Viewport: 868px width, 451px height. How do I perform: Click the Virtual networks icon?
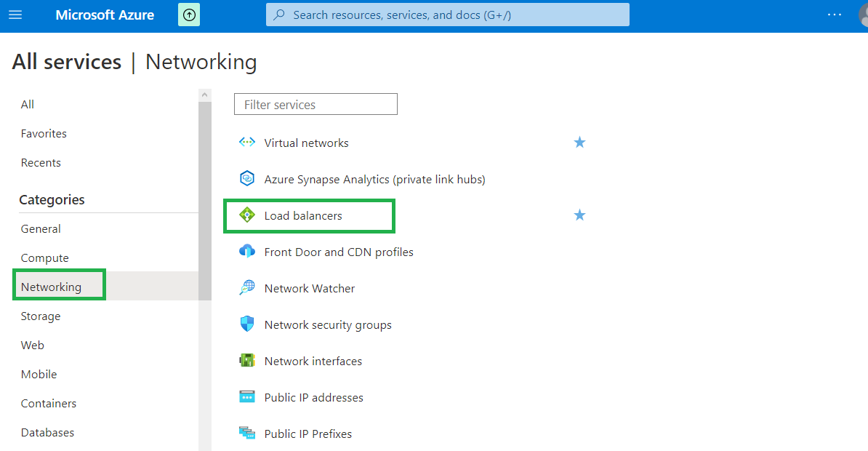[x=247, y=143]
